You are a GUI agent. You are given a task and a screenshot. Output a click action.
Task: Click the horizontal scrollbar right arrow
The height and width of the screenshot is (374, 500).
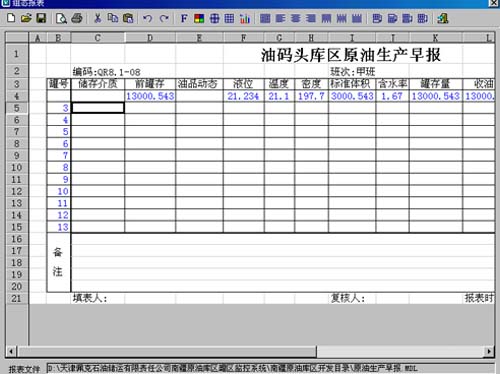pos(489,351)
